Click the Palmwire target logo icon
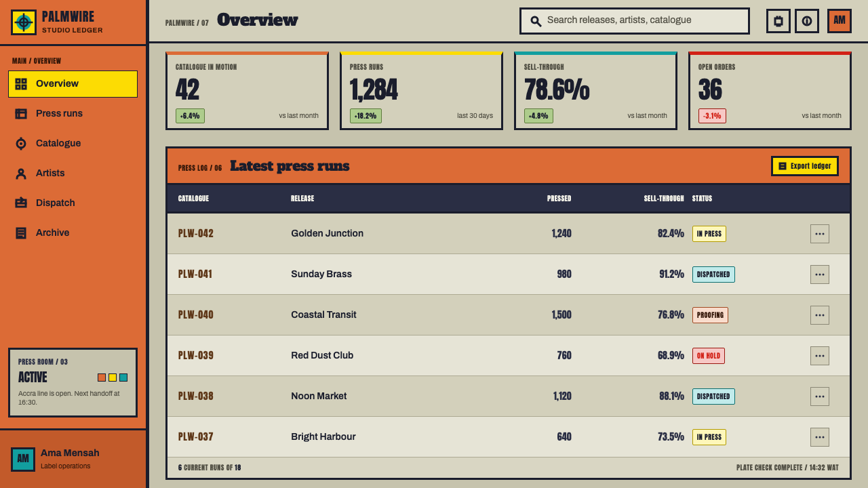This screenshot has height=488, width=868. (24, 22)
